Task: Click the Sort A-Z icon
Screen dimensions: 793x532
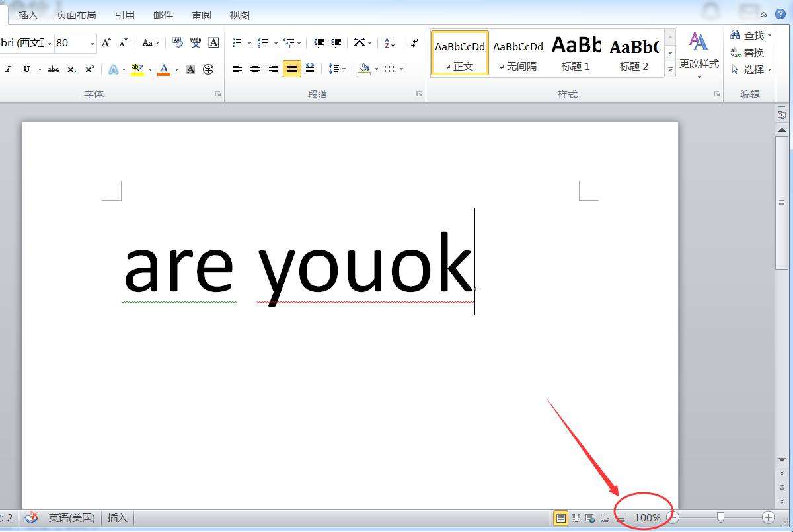Action: click(x=390, y=43)
